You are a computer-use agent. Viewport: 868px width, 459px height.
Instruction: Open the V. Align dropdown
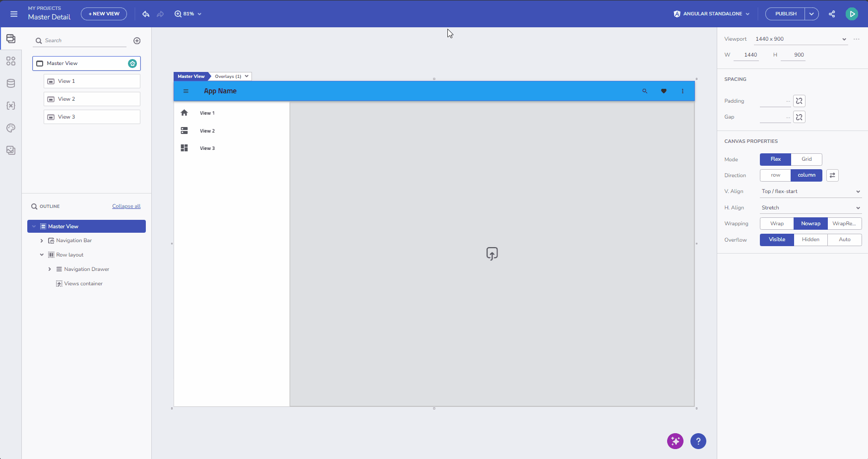(810, 192)
